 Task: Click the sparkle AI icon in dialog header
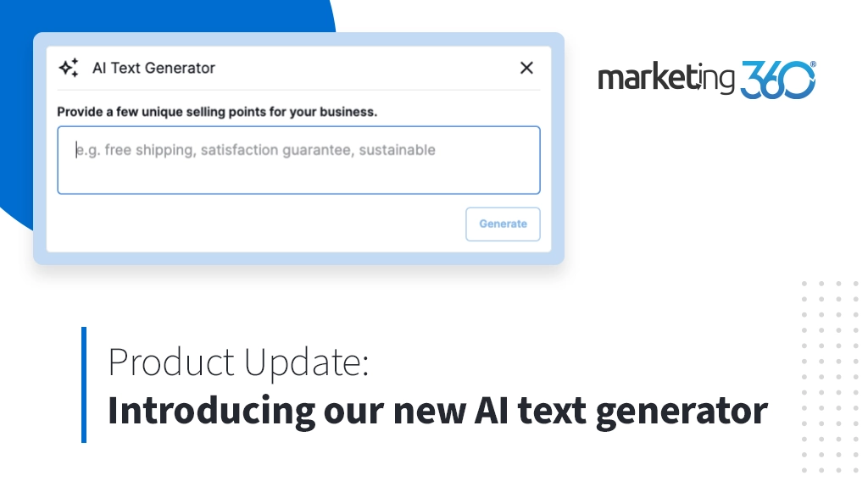[x=69, y=68]
